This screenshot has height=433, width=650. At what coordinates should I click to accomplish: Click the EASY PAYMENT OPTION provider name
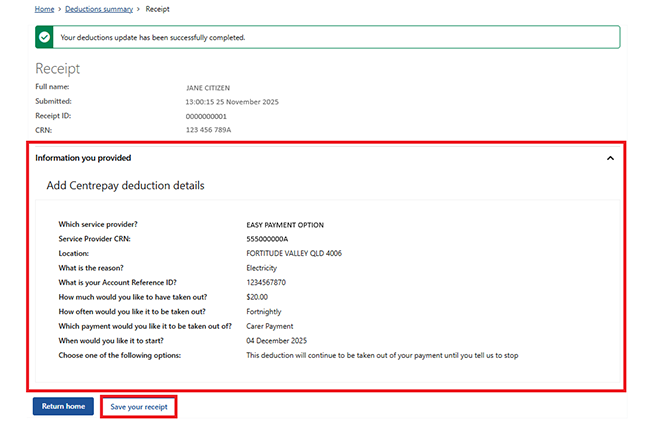[285, 225]
